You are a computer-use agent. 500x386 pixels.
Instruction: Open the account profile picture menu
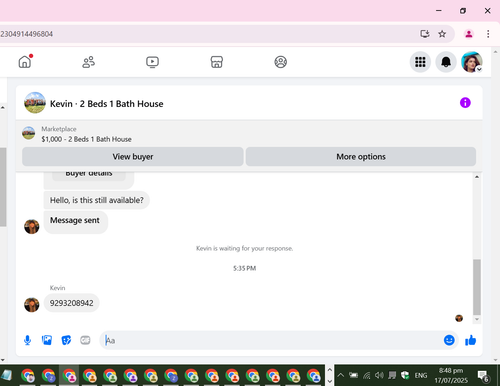[471, 62]
